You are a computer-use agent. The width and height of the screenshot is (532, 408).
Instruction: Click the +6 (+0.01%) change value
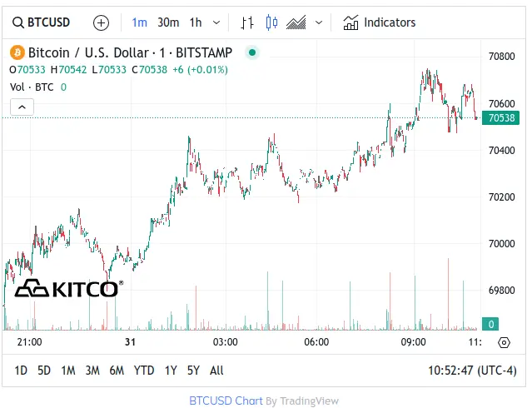point(200,70)
